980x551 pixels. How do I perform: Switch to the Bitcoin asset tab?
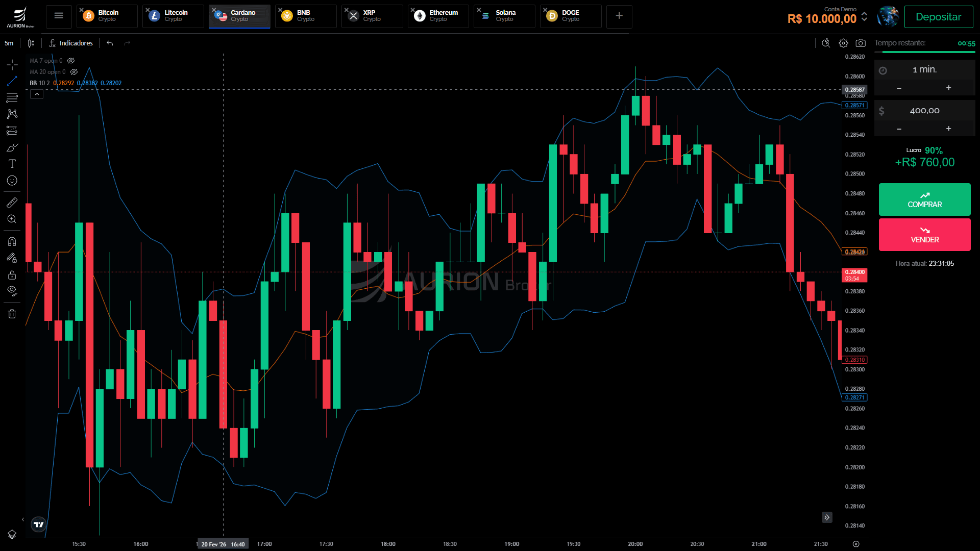[x=108, y=16]
